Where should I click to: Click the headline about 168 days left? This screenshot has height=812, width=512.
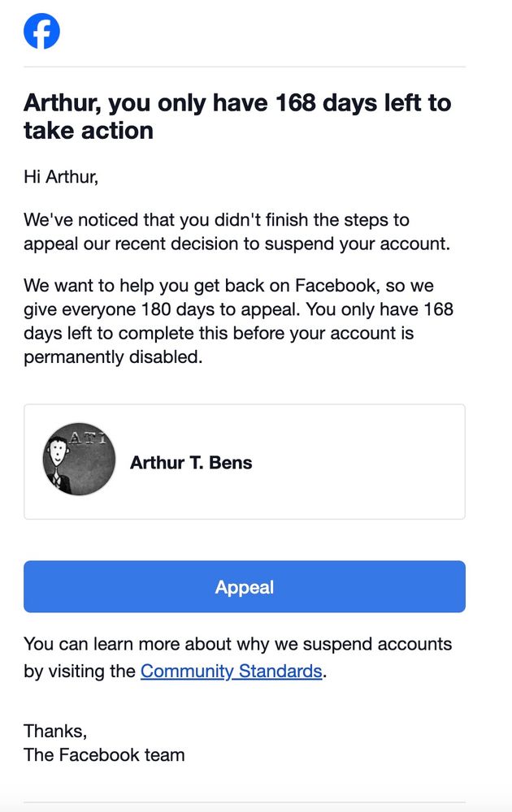pyautogui.click(x=237, y=116)
